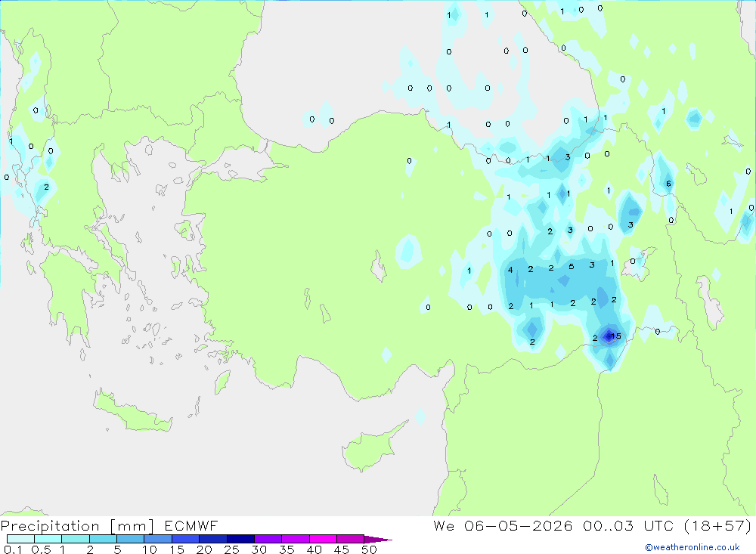Screen dimensions: 756x554
Task: Click the '0.1' legend scale label
Action: (13, 549)
